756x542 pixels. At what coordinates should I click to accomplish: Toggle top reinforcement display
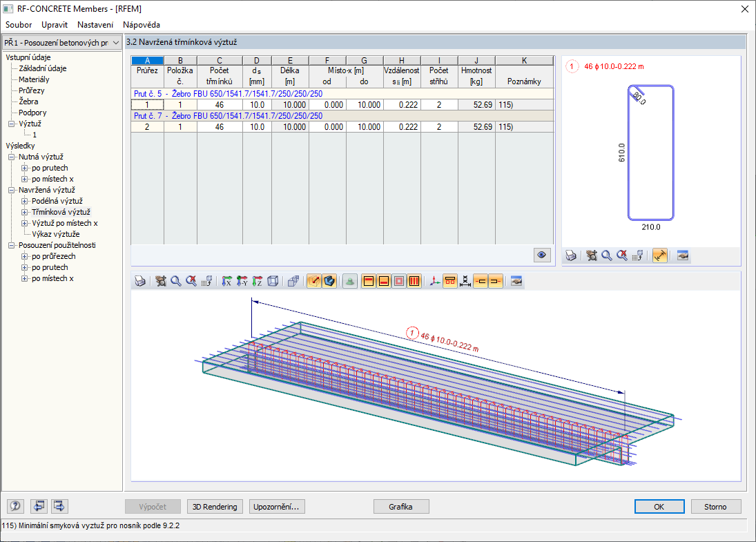tap(369, 281)
